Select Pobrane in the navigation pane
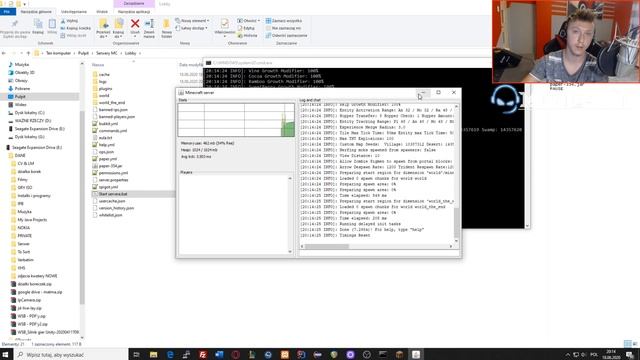The width and height of the screenshot is (640, 360). click(22, 88)
